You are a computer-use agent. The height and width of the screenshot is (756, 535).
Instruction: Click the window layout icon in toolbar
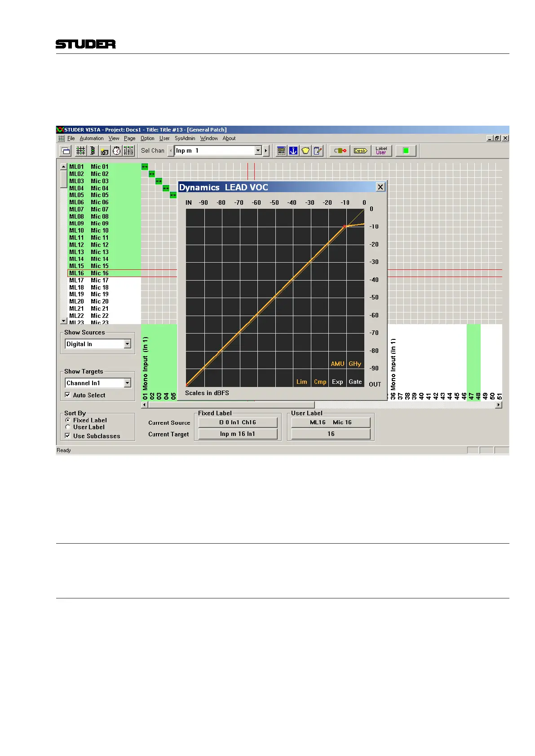(66, 151)
